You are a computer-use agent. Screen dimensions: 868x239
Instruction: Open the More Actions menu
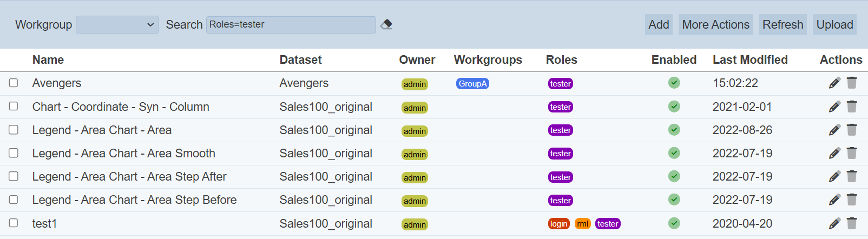pyautogui.click(x=715, y=24)
